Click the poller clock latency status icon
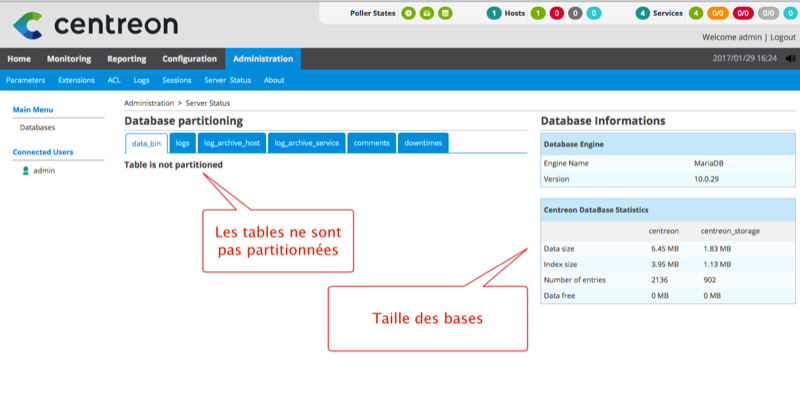The width and height of the screenshot is (800, 404). point(408,13)
